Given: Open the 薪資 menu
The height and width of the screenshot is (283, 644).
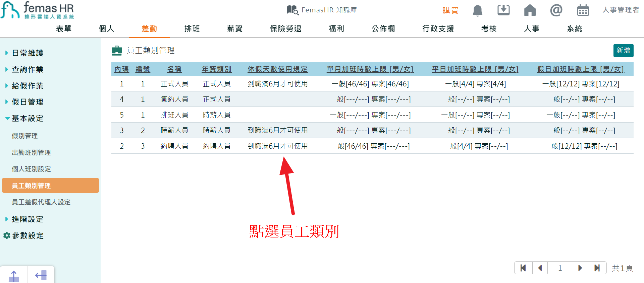Looking at the screenshot, I should tap(235, 29).
